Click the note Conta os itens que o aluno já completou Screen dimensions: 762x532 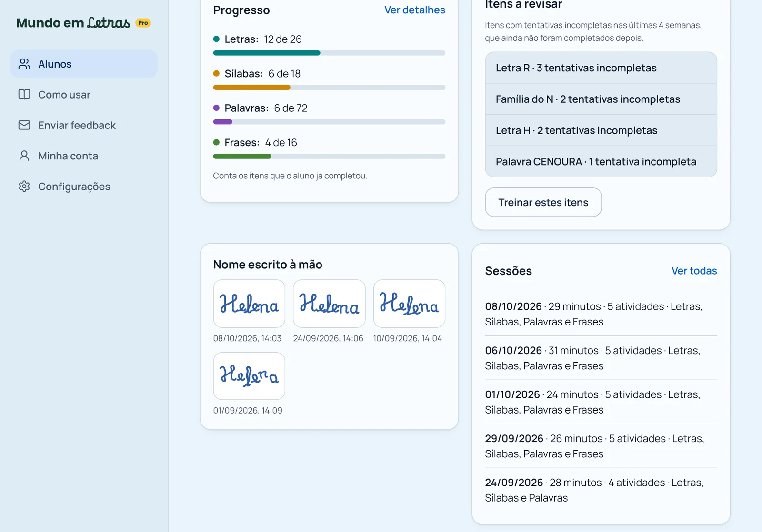(x=290, y=176)
